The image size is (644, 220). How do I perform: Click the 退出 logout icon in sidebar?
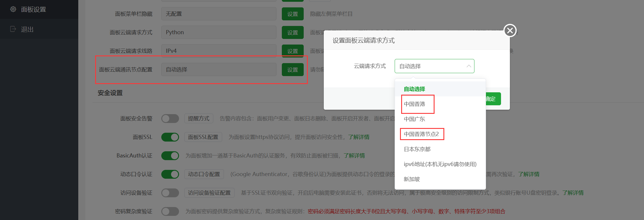[x=13, y=29]
